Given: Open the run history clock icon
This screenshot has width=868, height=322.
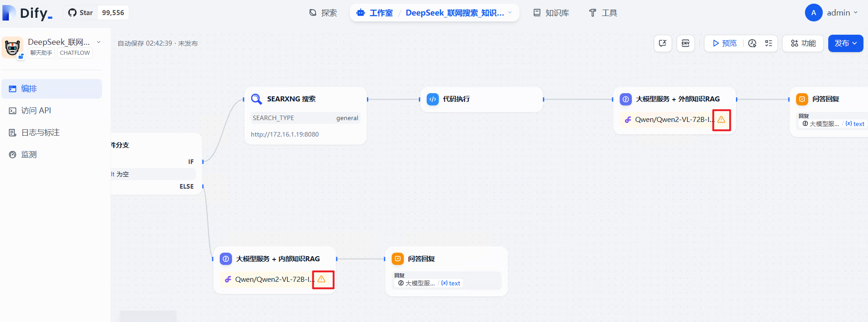Looking at the screenshot, I should click(x=752, y=43).
